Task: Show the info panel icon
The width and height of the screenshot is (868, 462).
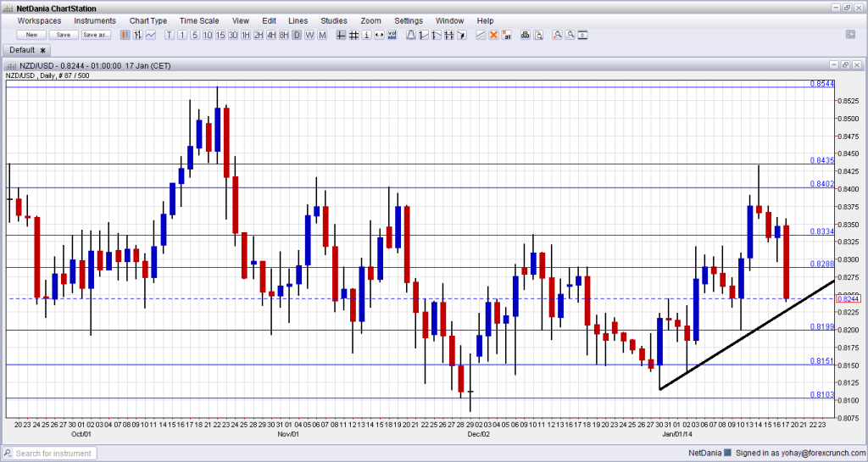Action: click(x=366, y=35)
